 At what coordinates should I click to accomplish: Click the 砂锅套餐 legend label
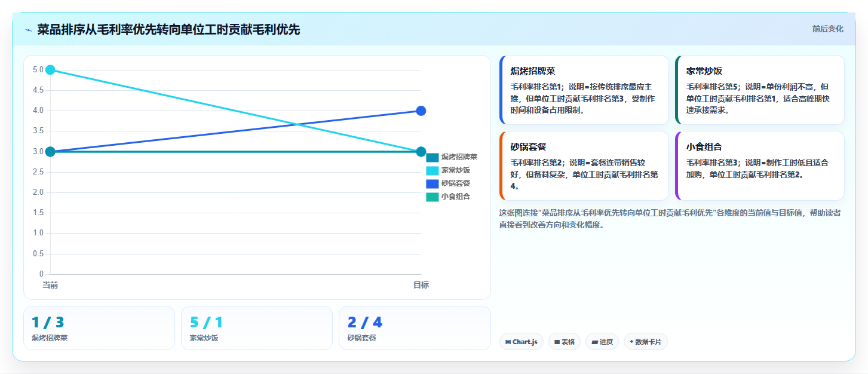tap(455, 183)
